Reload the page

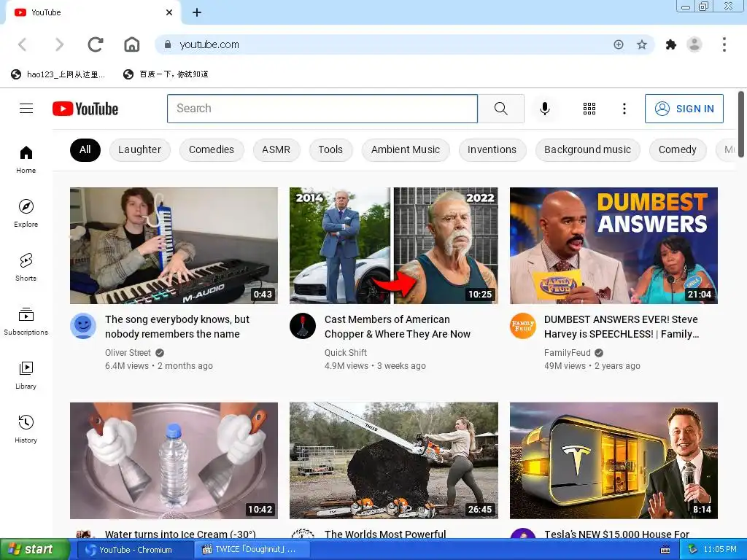(x=96, y=44)
